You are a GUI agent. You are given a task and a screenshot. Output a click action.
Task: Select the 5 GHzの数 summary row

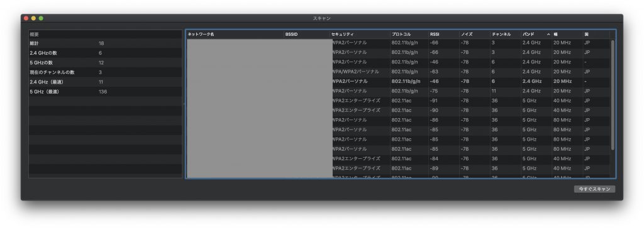pos(105,62)
